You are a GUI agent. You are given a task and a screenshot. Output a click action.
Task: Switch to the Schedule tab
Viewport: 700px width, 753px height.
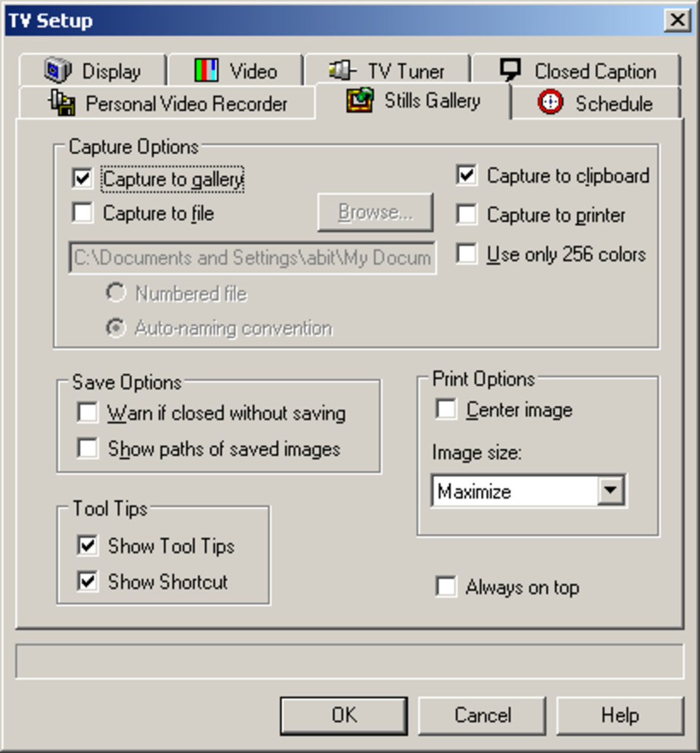pos(596,103)
